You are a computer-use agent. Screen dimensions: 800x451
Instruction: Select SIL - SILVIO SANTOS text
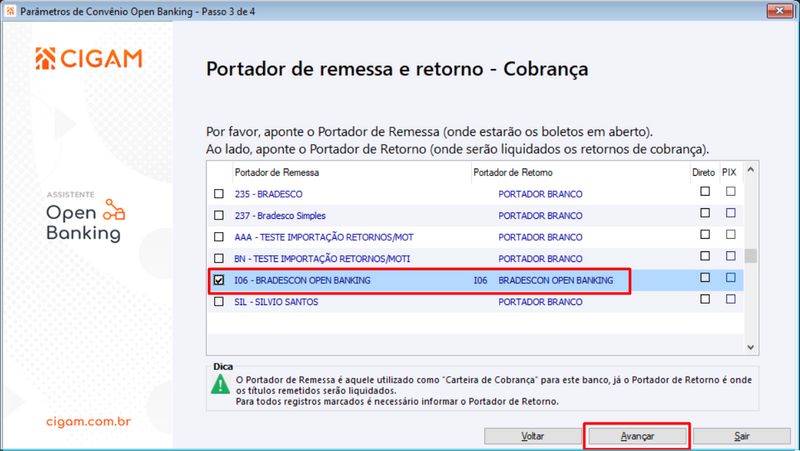pos(276,302)
